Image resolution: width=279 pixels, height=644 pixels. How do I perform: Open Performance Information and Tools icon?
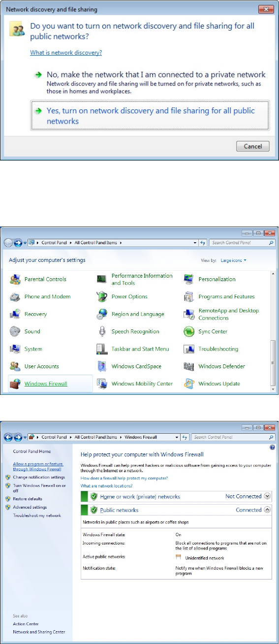(102, 279)
